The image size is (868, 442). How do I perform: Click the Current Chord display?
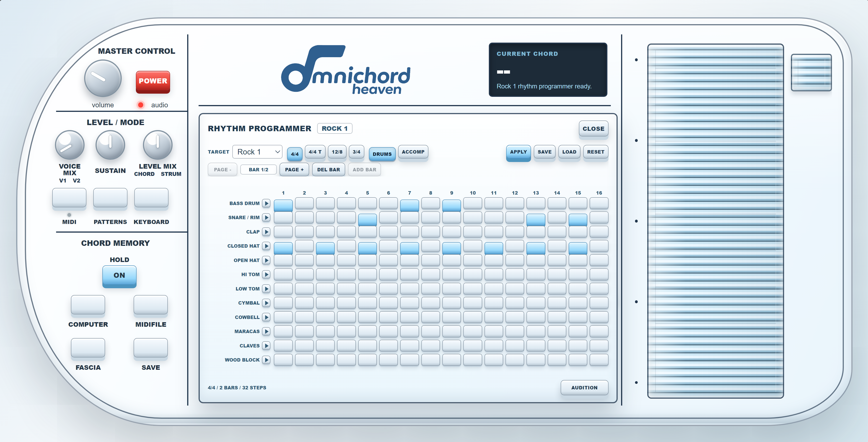[548, 70]
